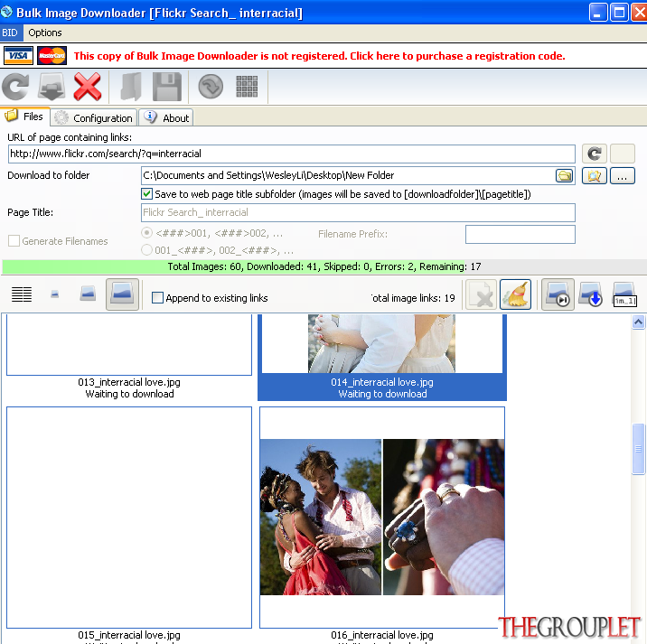
Task: Select the empty 015_interracial love.jpg thumbnail
Action: [x=129, y=517]
